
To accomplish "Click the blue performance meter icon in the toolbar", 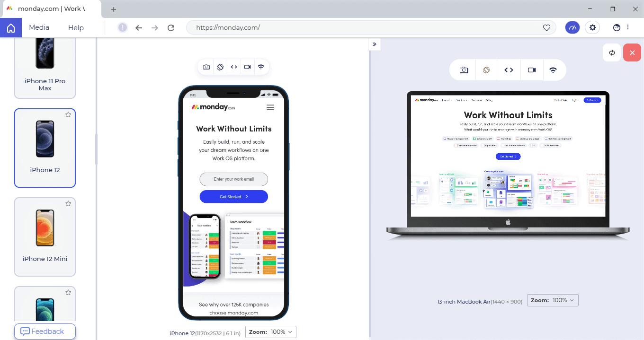I will (572, 27).
